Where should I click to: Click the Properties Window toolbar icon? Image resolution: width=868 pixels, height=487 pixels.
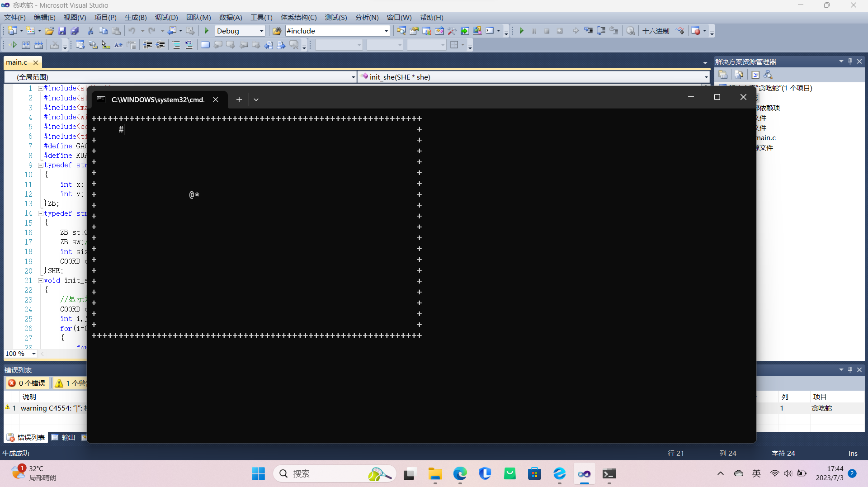pos(414,31)
